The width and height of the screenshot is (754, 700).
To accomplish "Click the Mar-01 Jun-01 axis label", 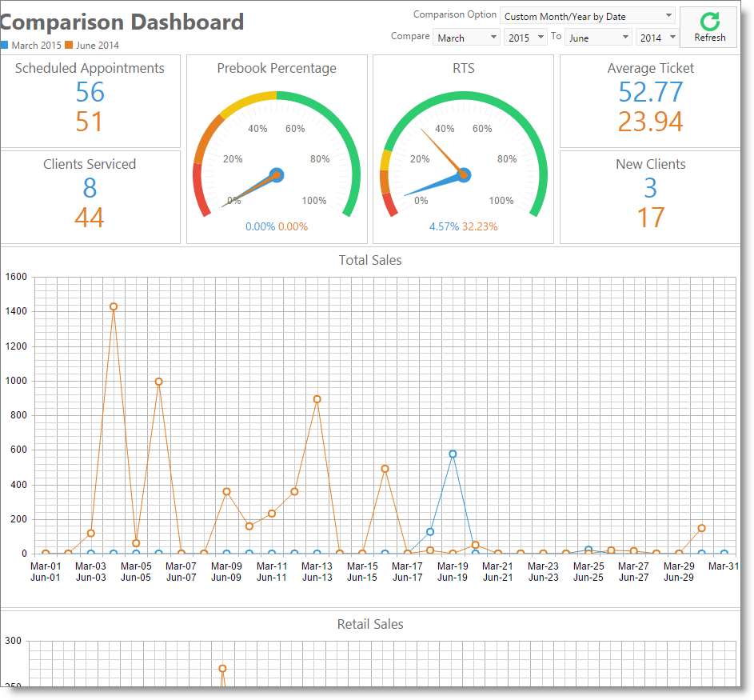I will [46, 571].
